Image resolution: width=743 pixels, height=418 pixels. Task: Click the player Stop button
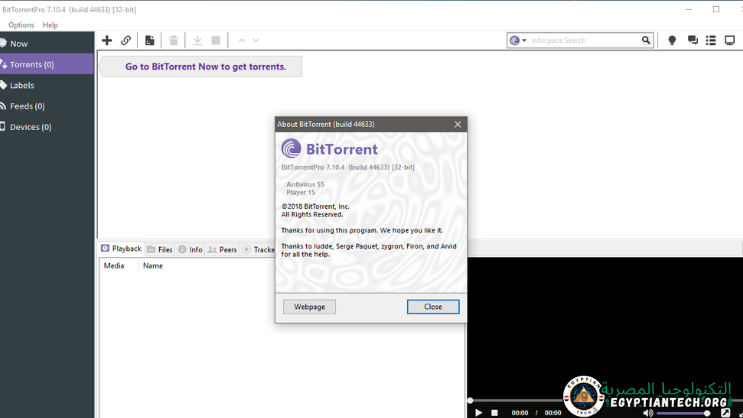tap(494, 413)
